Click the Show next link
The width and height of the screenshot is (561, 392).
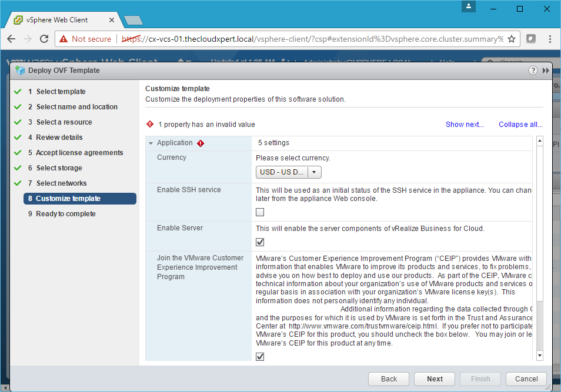click(x=465, y=125)
